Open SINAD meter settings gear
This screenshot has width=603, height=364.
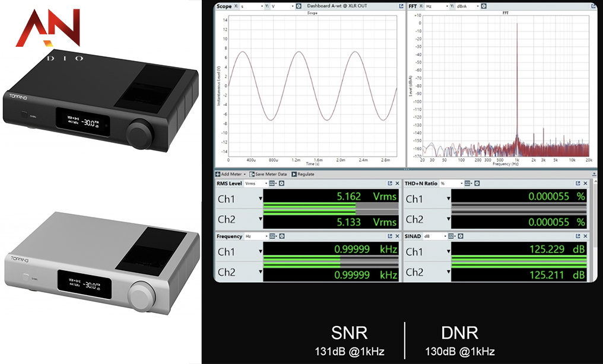(x=461, y=236)
